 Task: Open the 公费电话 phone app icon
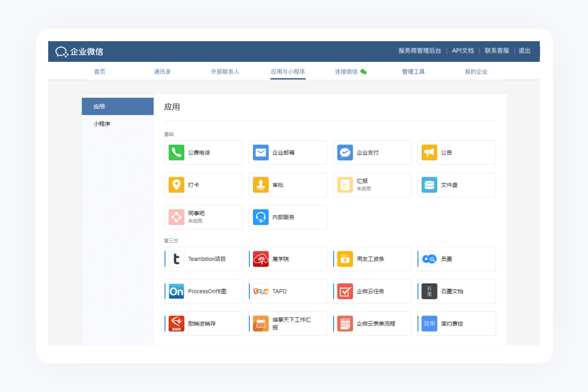(x=176, y=152)
